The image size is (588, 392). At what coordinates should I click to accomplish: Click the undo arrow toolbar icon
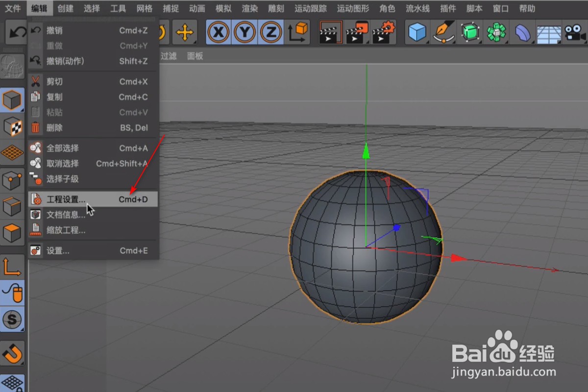(x=17, y=33)
